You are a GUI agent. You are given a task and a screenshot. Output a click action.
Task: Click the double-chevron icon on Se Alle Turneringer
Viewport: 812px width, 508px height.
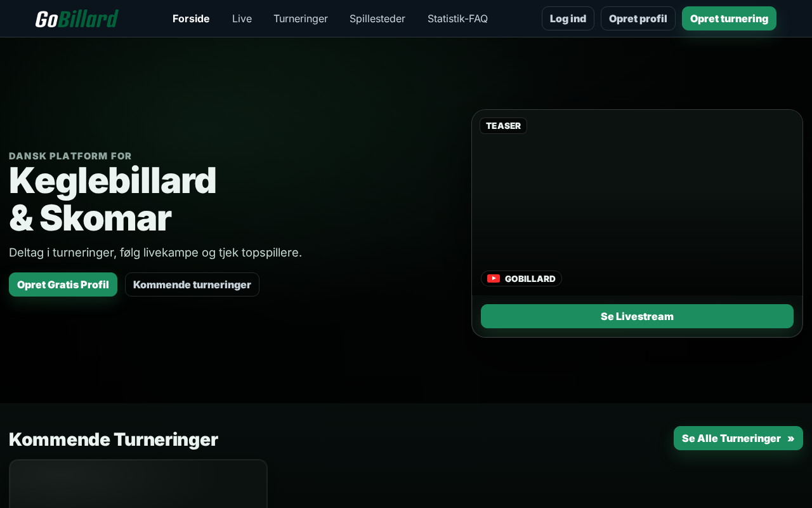(790, 439)
